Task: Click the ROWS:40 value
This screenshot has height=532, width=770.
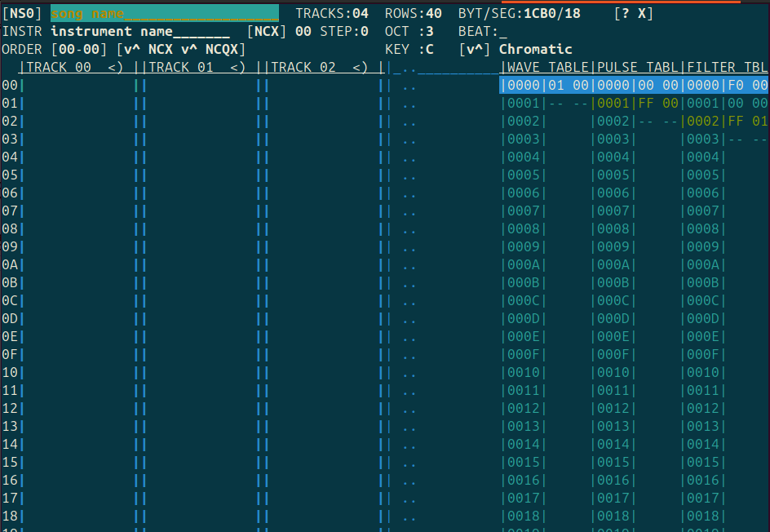Action: (433, 14)
